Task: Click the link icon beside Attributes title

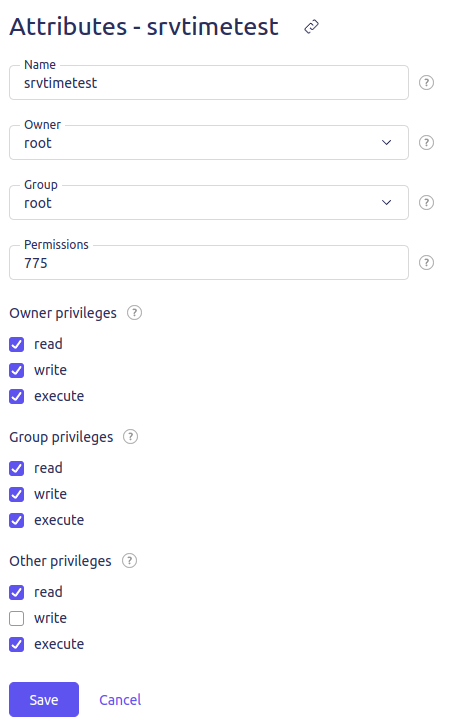Action: [311, 26]
